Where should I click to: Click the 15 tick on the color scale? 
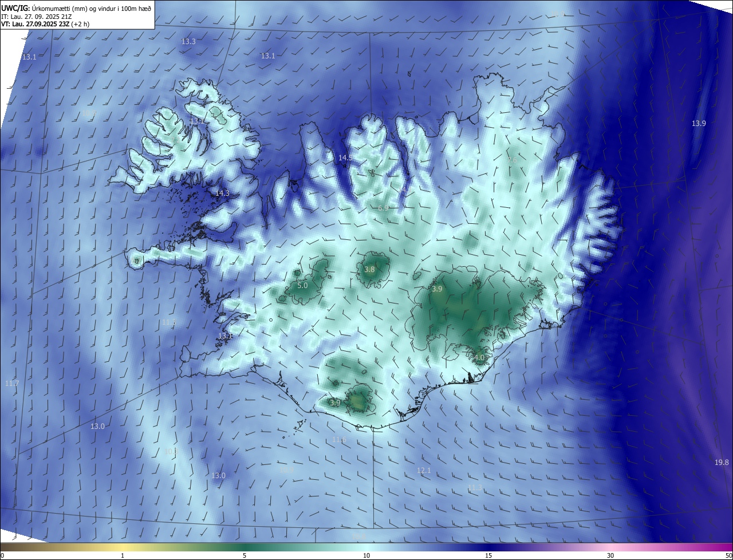[x=488, y=555]
